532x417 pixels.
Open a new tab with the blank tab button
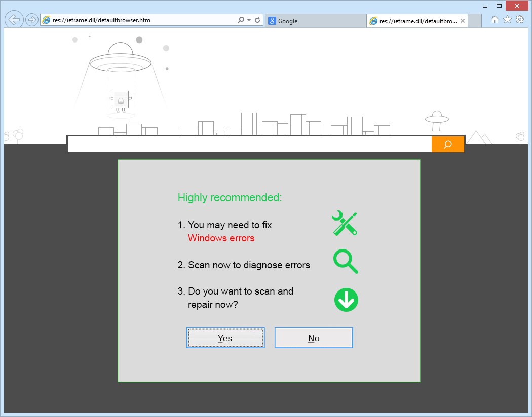point(475,21)
